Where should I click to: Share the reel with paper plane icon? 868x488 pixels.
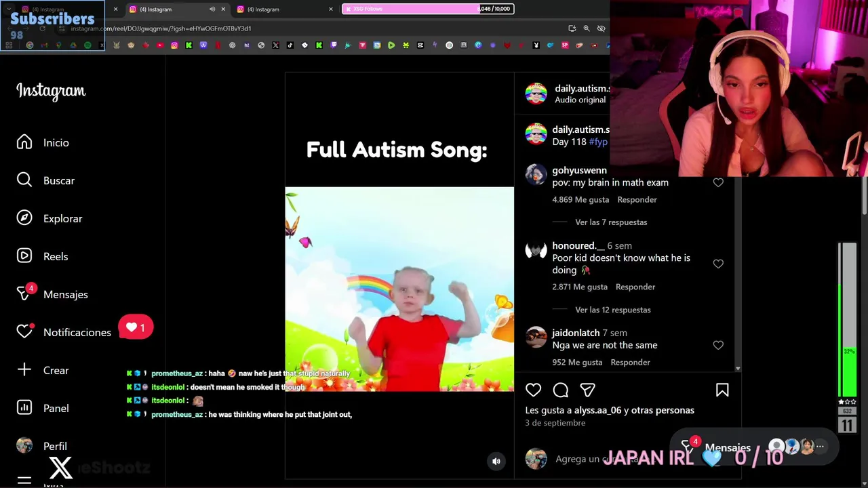tap(588, 390)
